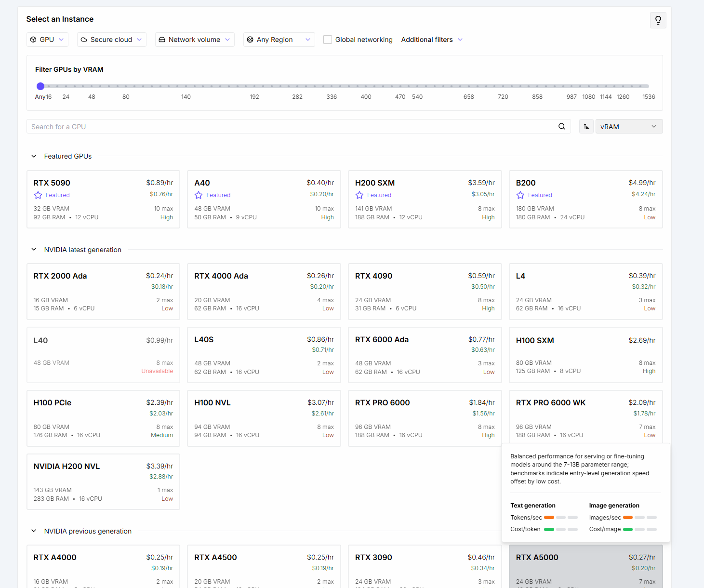Open the Any Region dropdown
The width and height of the screenshot is (704, 588).
click(x=279, y=40)
